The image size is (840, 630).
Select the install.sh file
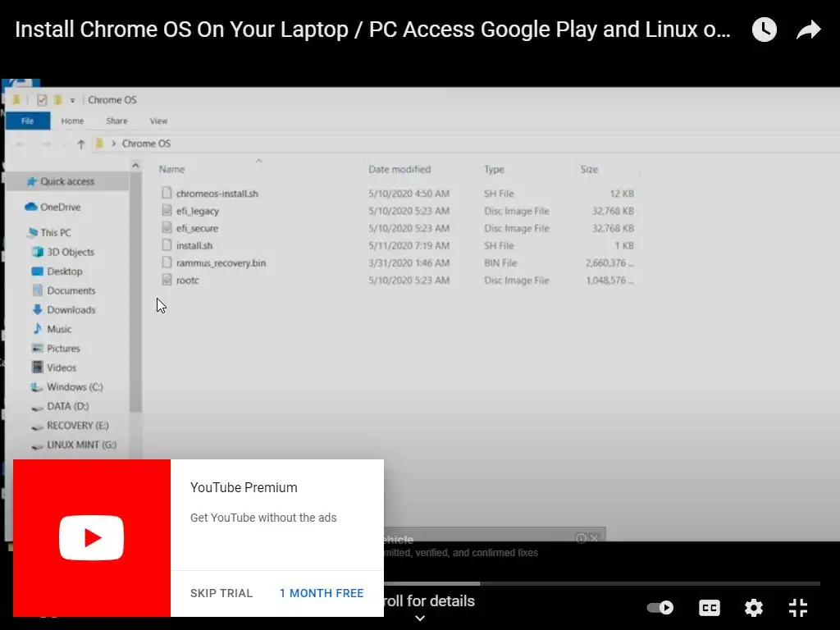(x=194, y=246)
